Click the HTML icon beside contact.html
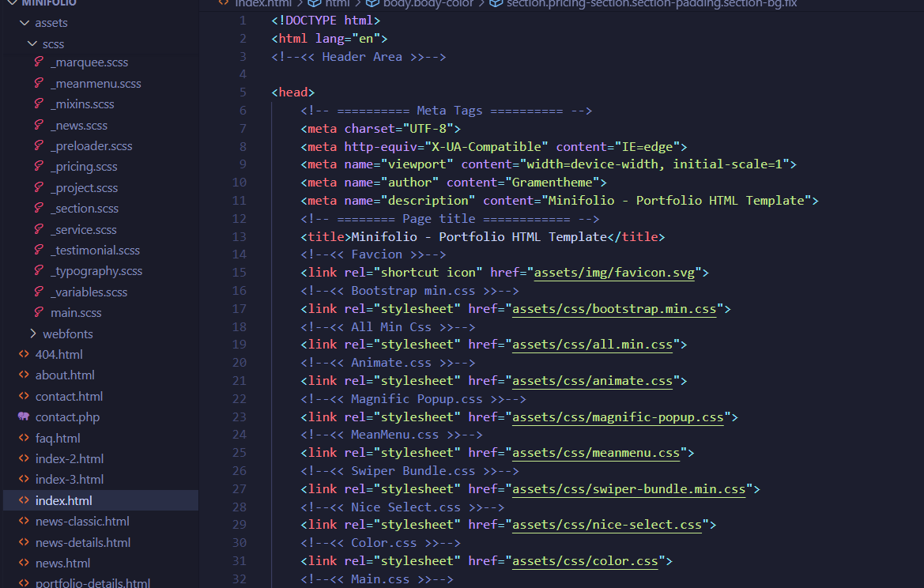 coord(24,396)
